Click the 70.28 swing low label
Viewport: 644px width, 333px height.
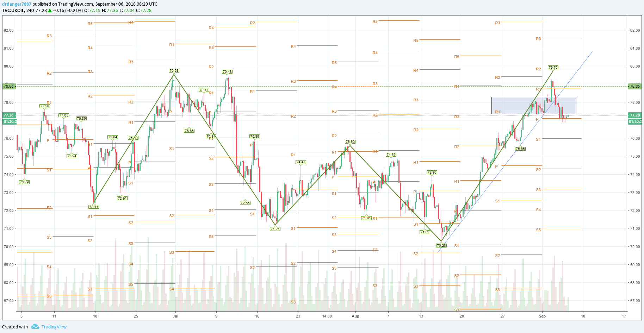(441, 245)
